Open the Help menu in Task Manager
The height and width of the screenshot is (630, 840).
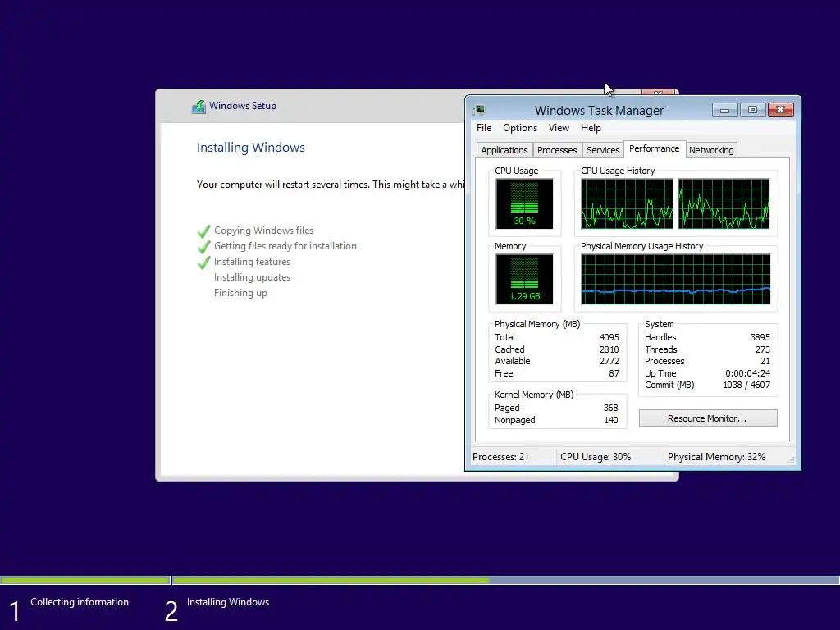[x=591, y=128]
